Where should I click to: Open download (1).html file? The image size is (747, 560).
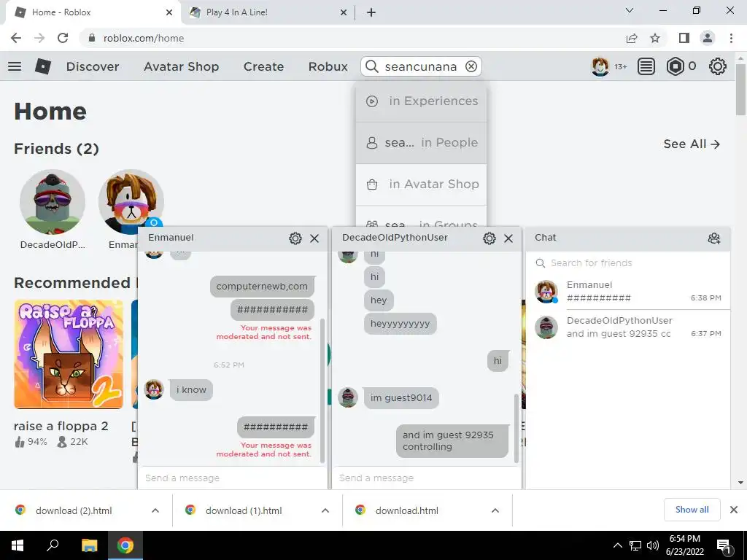pyautogui.click(x=244, y=510)
